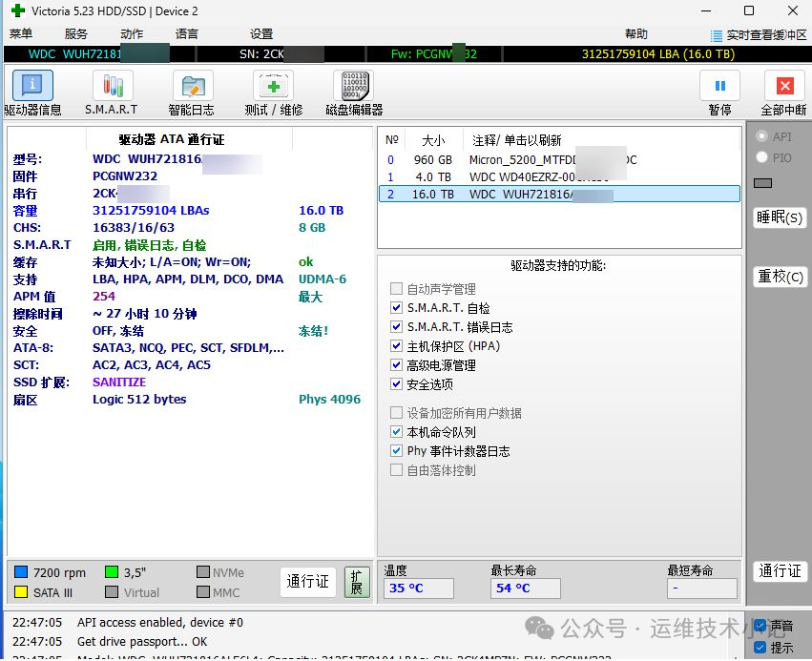This screenshot has height=661, width=812.
Task: Click the grey Virtual indicator
Action: 111,592
